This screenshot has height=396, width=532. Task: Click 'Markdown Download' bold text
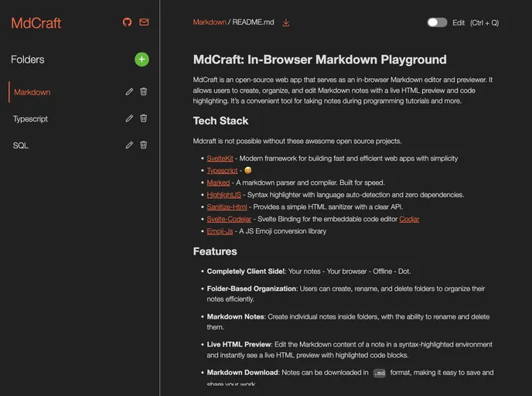243,373
